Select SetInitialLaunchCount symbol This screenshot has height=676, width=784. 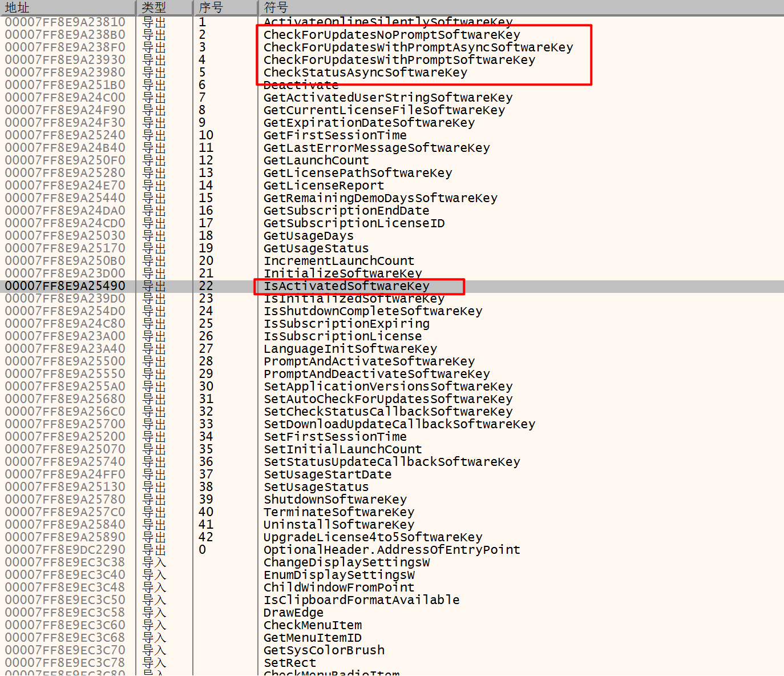tap(342, 449)
